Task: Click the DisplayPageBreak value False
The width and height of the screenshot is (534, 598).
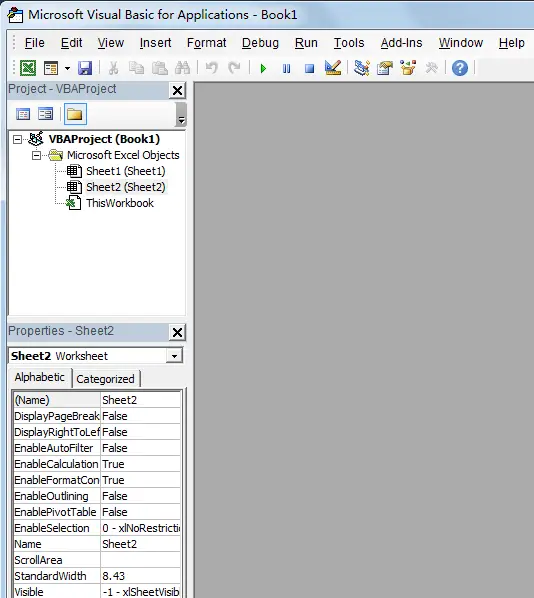Action: coord(140,416)
